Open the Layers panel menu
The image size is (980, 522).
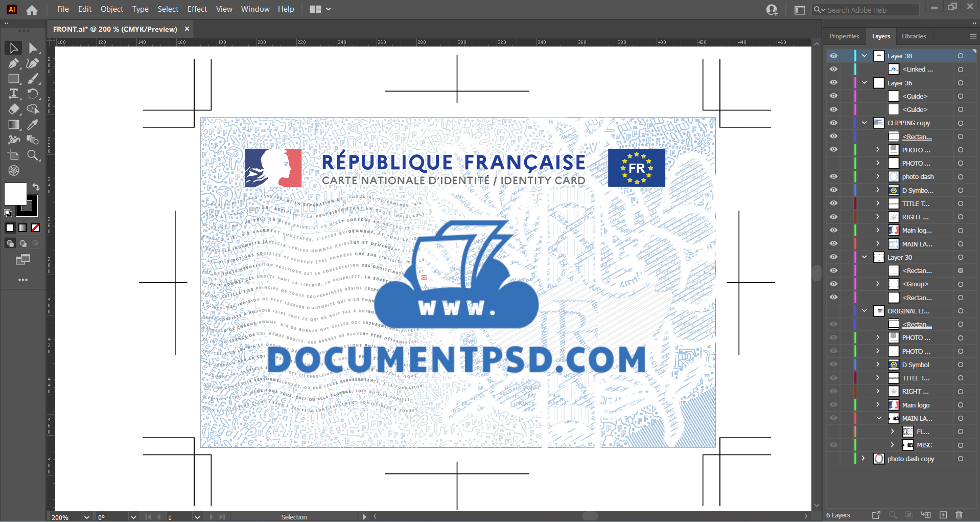tap(973, 36)
